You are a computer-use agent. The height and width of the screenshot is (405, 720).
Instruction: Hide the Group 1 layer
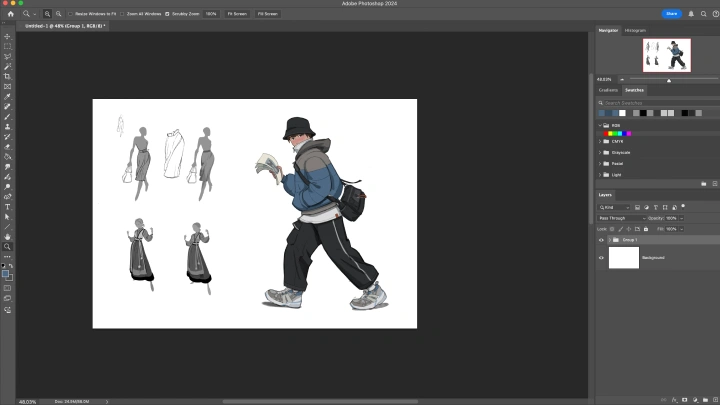click(x=601, y=240)
